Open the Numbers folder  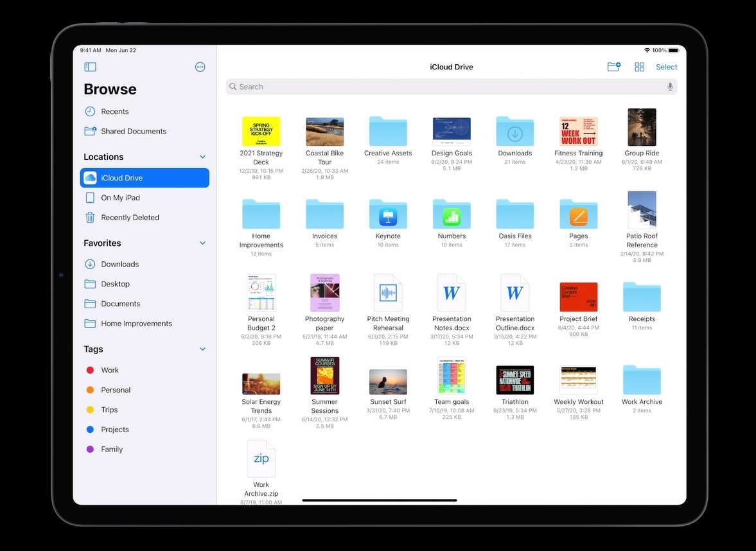click(452, 214)
